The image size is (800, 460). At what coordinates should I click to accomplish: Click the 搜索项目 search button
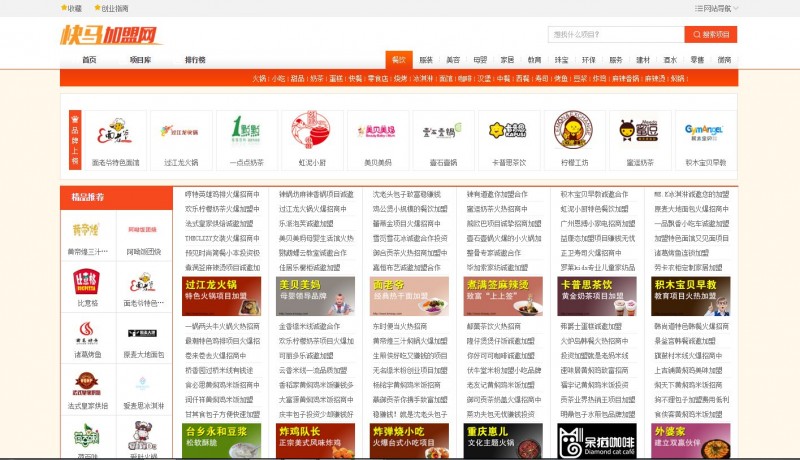[x=711, y=35]
